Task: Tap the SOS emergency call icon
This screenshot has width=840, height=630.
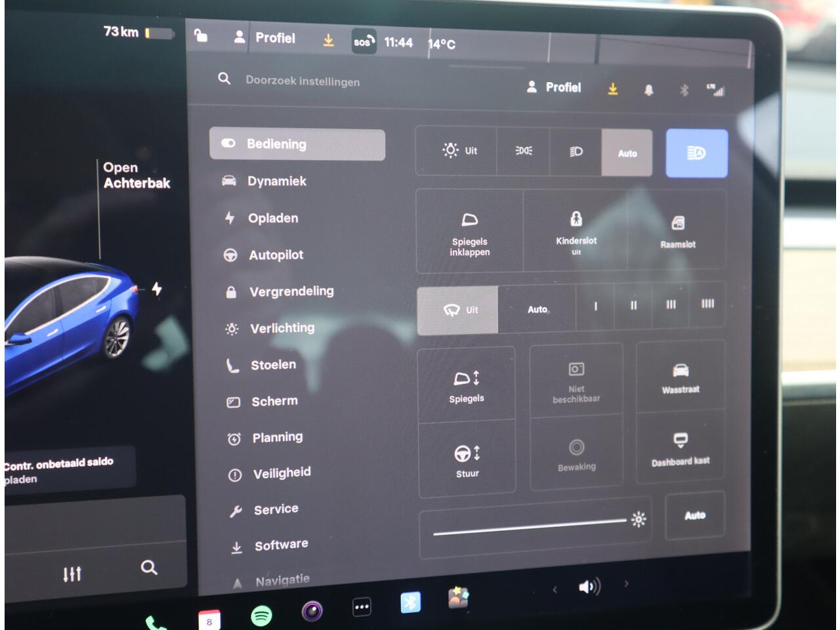Action: coord(364,42)
